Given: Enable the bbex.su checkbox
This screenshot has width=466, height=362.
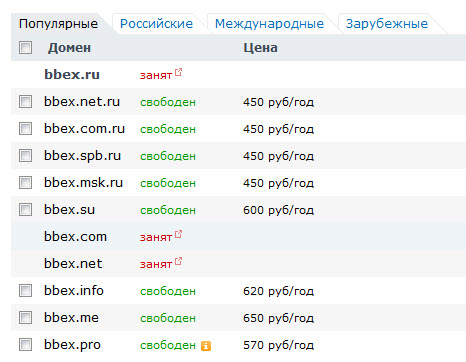Looking at the screenshot, I should point(25,210).
